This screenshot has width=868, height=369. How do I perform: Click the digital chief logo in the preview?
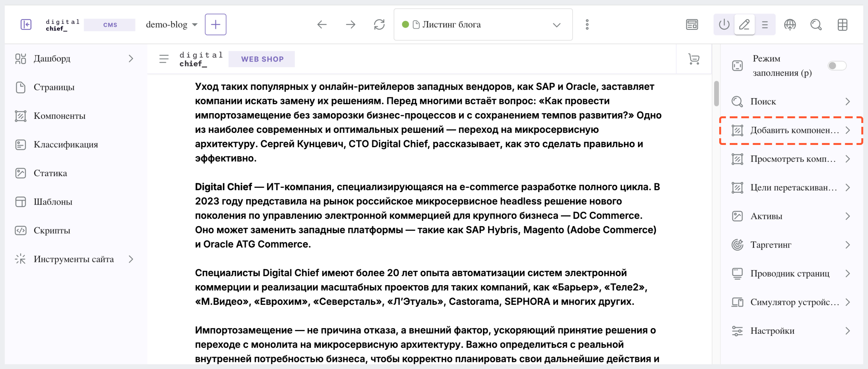click(201, 59)
